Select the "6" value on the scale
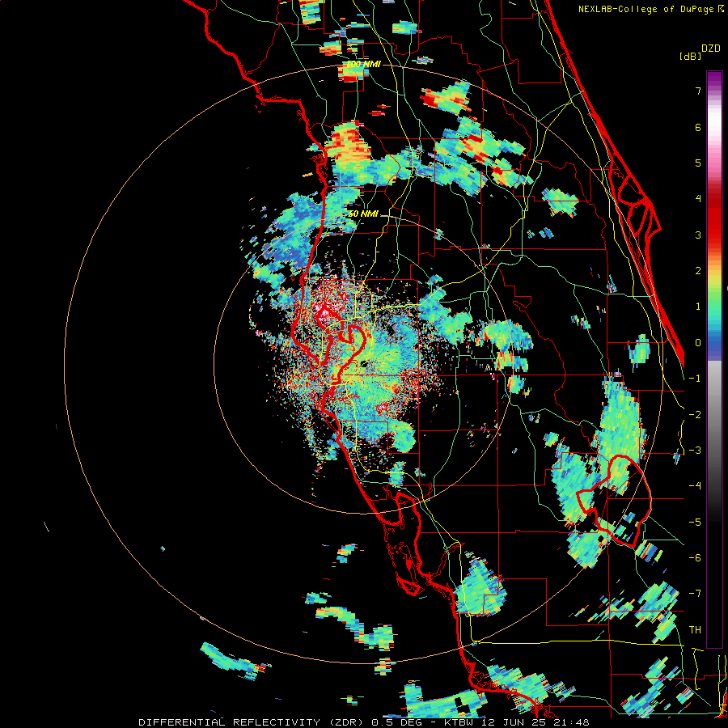This screenshot has height=728, width=728. pyautogui.click(x=698, y=127)
